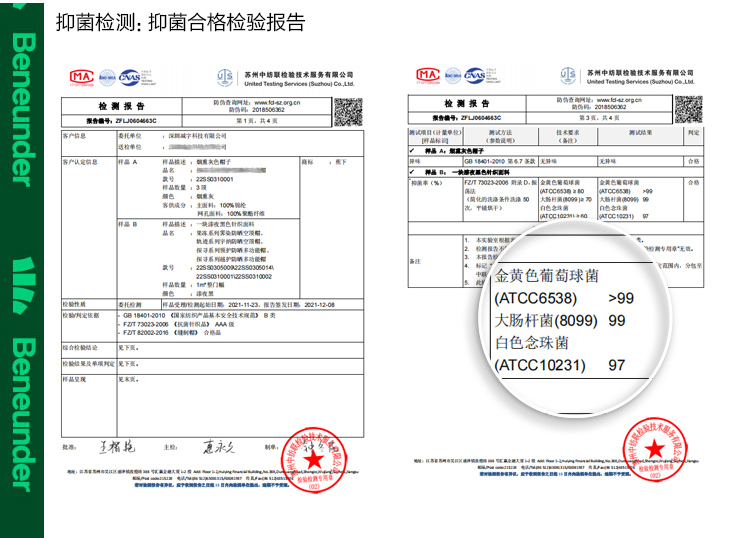Click the '抑菌率 (%)' row on the page 3 report
The width and height of the screenshot is (750, 538).
pyautogui.click(x=555, y=199)
